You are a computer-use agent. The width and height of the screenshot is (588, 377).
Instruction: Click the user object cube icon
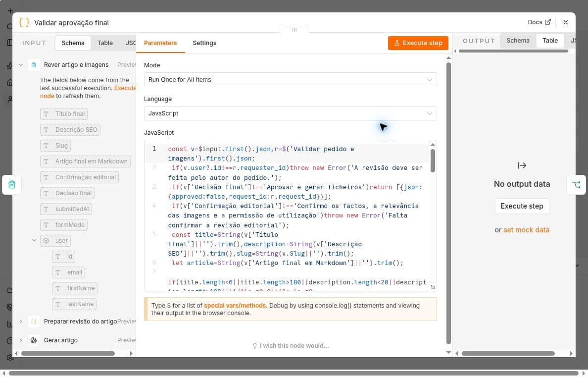tap(46, 241)
